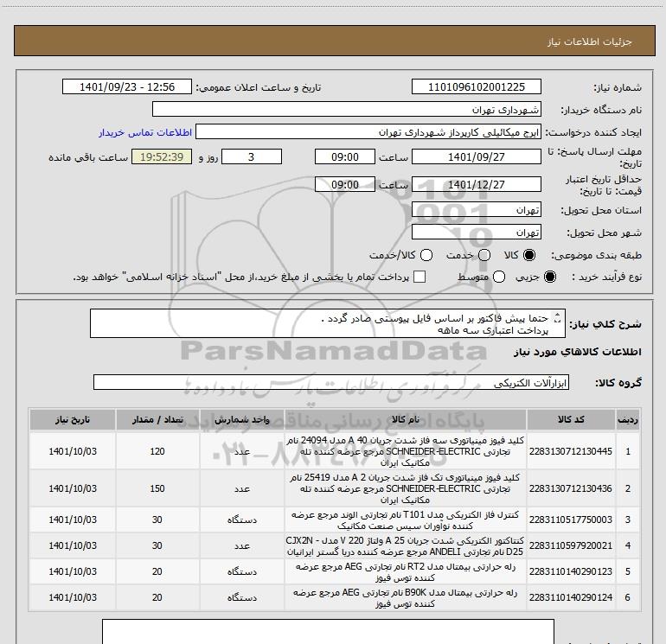The width and height of the screenshot is (666, 644).
Task: Click product code 2283110140290124
Action: click(x=571, y=597)
